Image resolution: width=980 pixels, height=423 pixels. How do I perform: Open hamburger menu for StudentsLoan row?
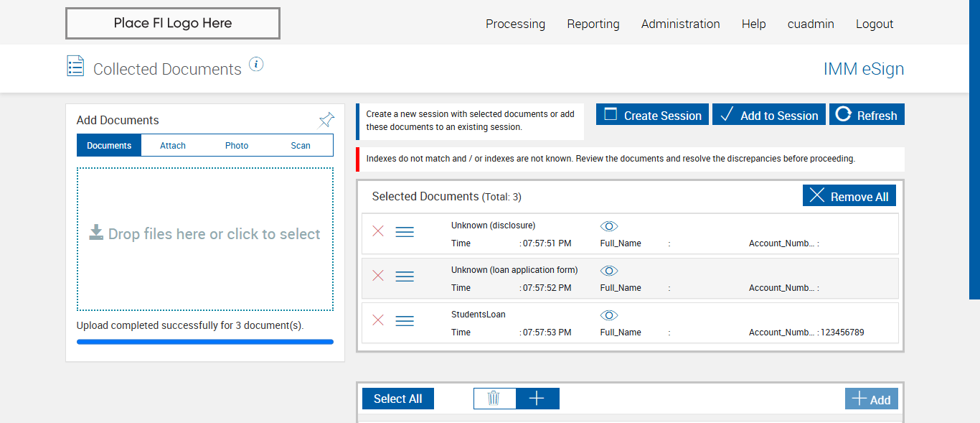pos(405,321)
